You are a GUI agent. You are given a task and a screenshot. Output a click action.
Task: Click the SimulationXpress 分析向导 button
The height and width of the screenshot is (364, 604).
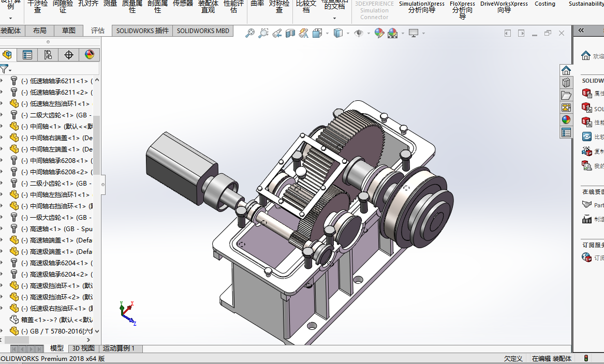(x=421, y=7)
